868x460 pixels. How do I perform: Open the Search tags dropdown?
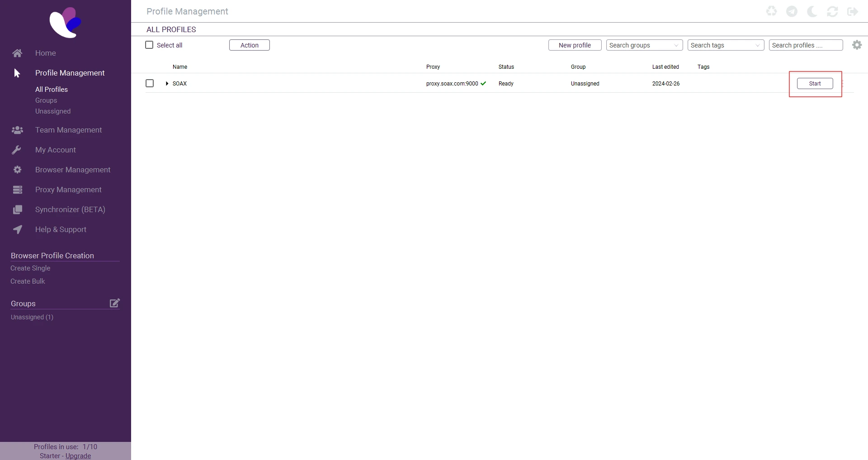click(x=725, y=45)
